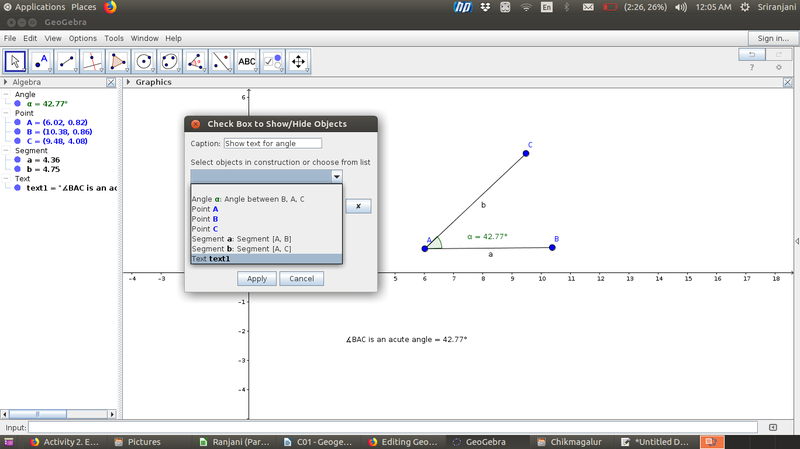Image resolution: width=800 pixels, height=449 pixels.
Task: Toggle visibility of point B in Algebra
Action: (18, 132)
